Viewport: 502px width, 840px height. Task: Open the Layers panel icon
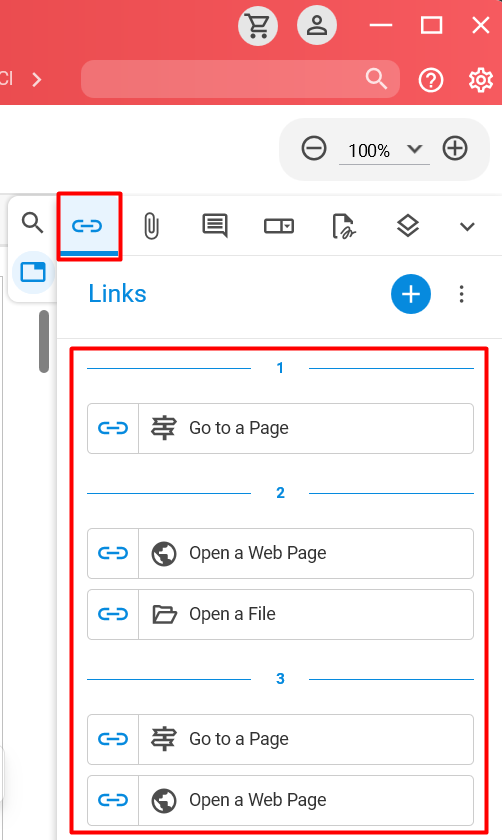pos(408,226)
